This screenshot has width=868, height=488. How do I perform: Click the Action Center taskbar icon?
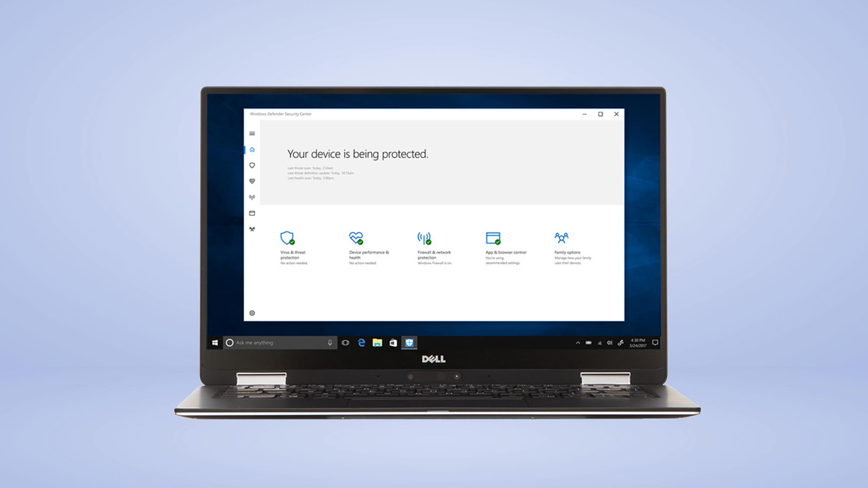click(654, 343)
